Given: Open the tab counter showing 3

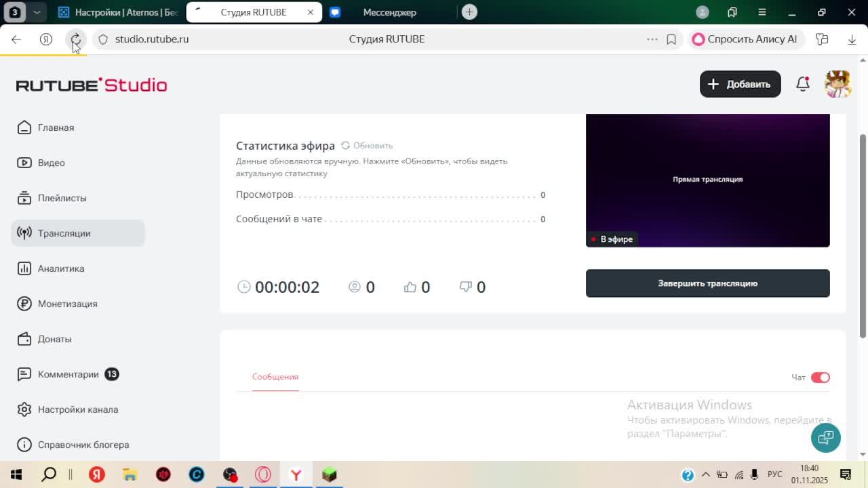Looking at the screenshot, I should click(15, 12).
